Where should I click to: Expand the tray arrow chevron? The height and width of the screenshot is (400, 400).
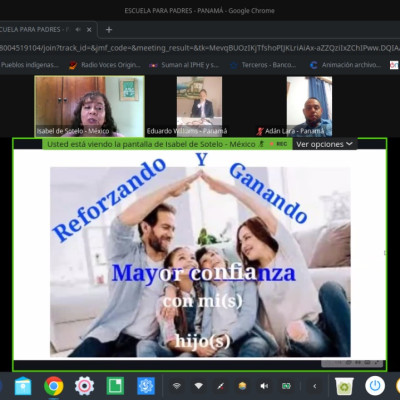pyautogui.click(x=314, y=386)
